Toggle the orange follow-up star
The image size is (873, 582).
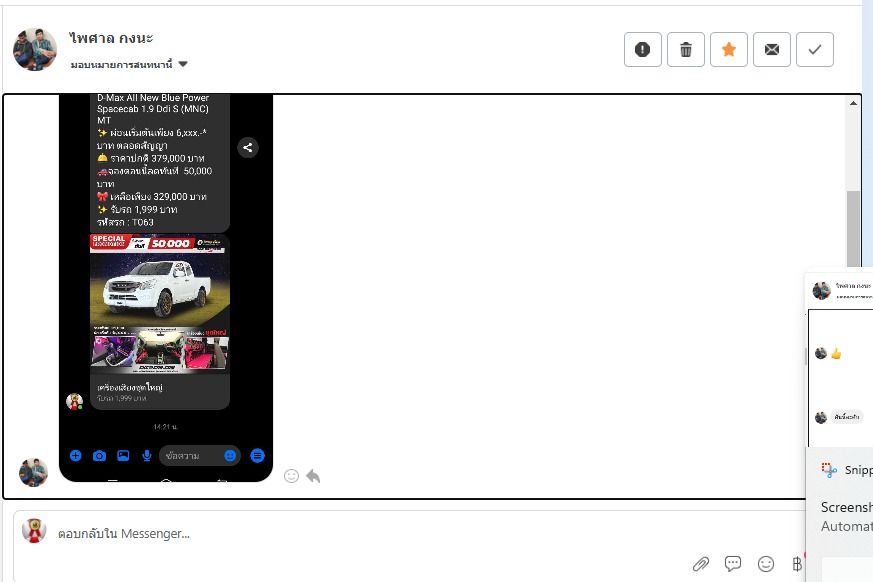pyautogui.click(x=729, y=49)
